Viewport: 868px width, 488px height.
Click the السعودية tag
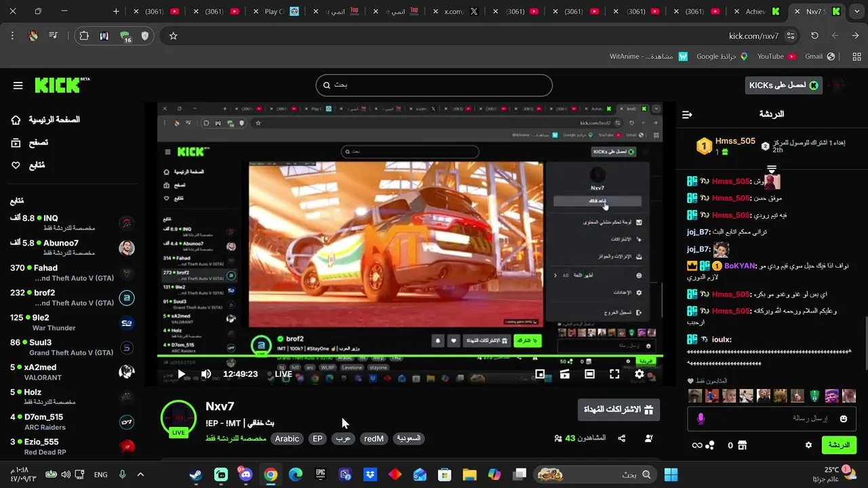(409, 439)
